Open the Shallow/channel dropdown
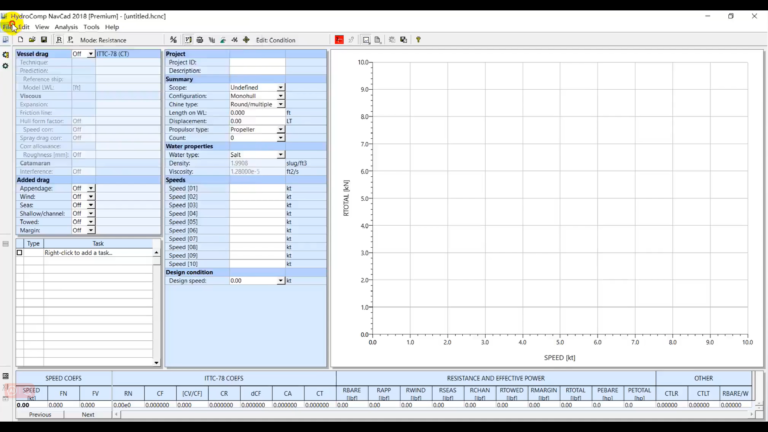Image resolution: width=768 pixels, height=432 pixels. 91,214
